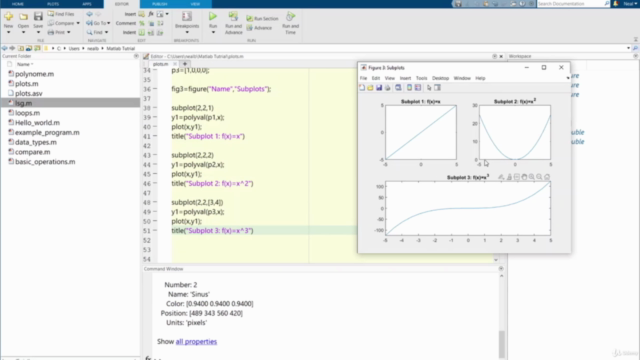Click the Comment percent icon
640x360 pixels.
click(x=142, y=23)
